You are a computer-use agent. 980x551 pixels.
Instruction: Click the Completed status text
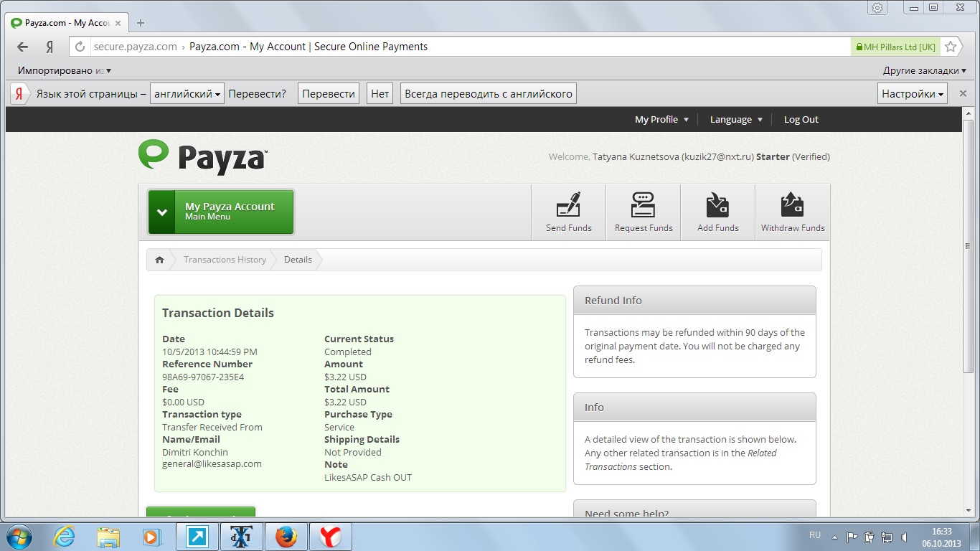click(348, 352)
